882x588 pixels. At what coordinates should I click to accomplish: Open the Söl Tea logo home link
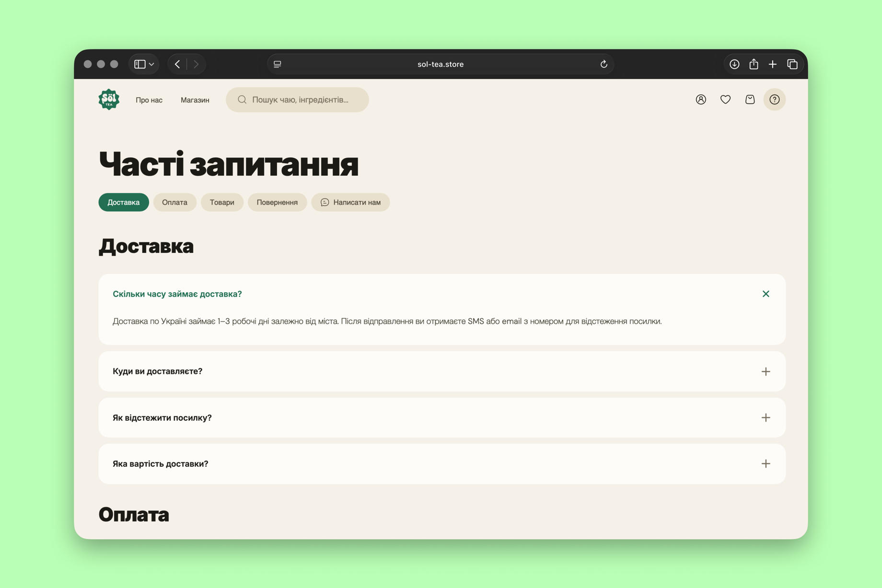(x=109, y=100)
